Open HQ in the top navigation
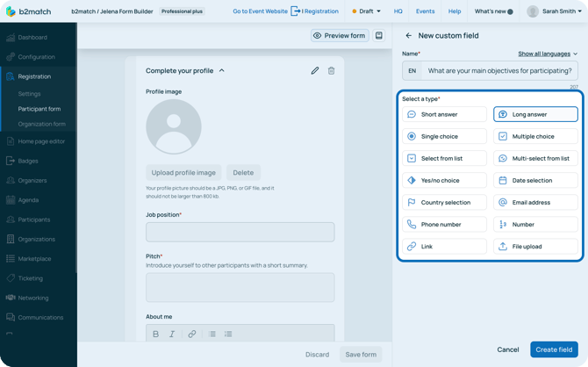588x367 pixels. [398, 11]
